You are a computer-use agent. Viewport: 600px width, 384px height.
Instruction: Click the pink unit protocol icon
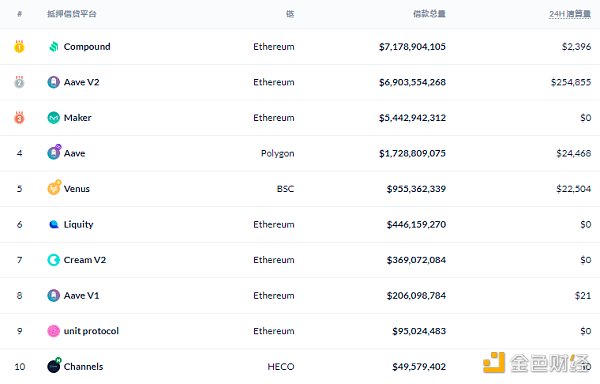point(54,331)
